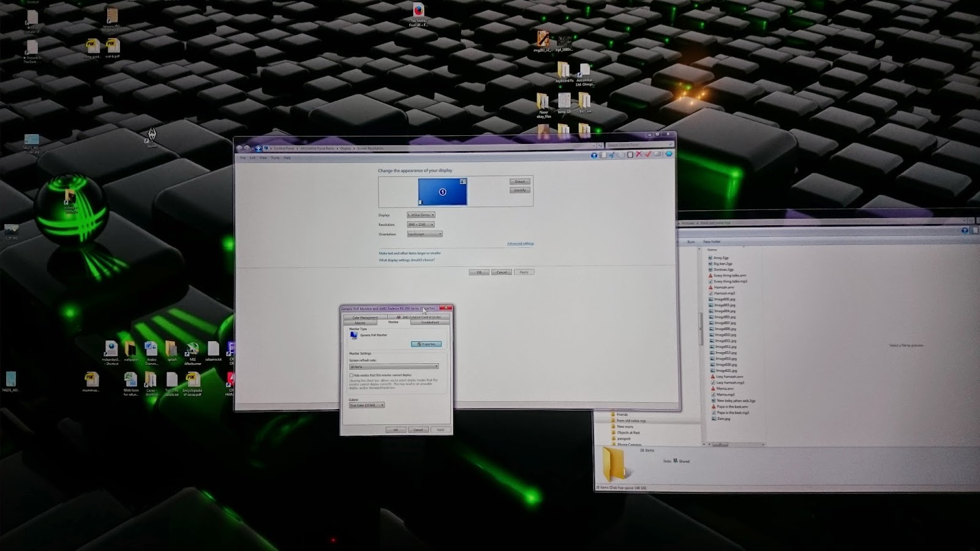
Task: Open the Firefox shortcut on the desktop
Action: [x=418, y=14]
